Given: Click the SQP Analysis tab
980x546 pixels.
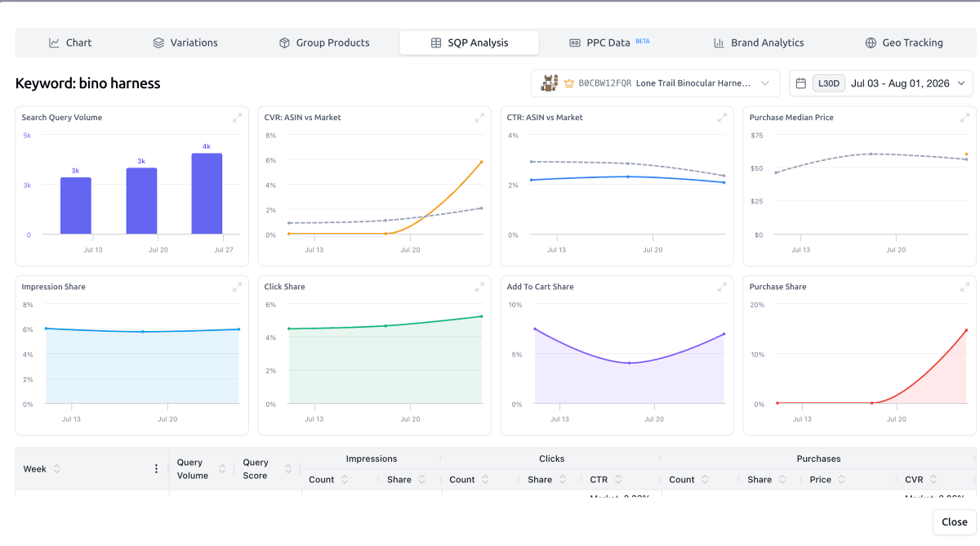Looking at the screenshot, I should point(469,43).
